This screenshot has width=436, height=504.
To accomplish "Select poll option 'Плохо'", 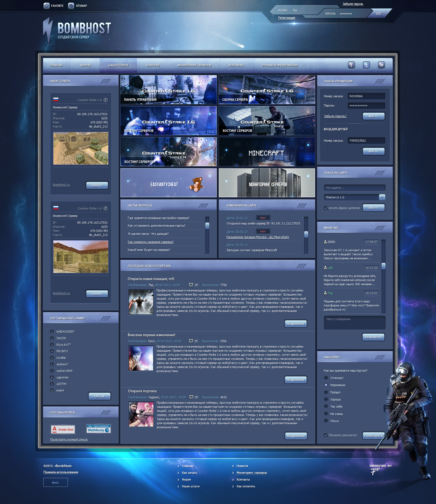I will [326, 421].
